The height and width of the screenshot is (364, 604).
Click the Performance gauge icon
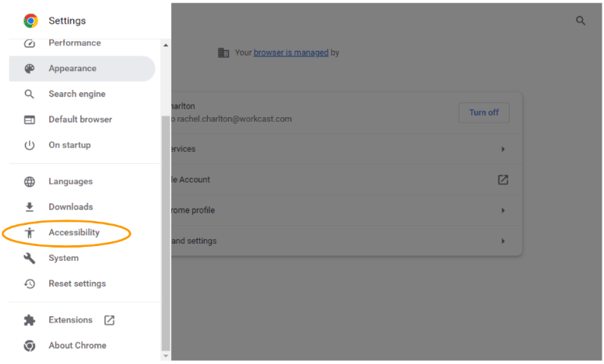[30, 43]
